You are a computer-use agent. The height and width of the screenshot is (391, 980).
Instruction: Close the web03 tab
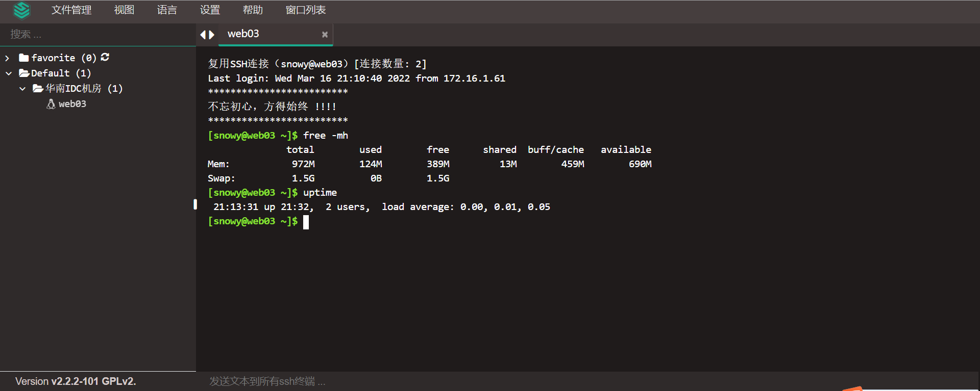coord(325,35)
